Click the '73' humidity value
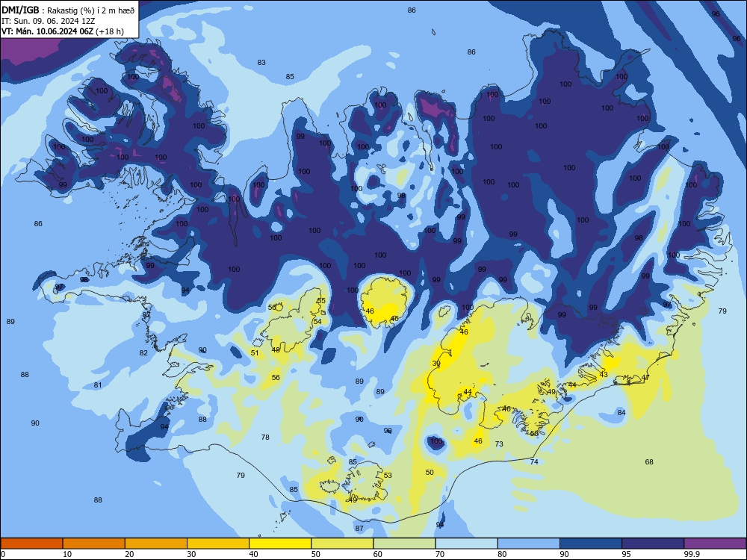 point(499,444)
